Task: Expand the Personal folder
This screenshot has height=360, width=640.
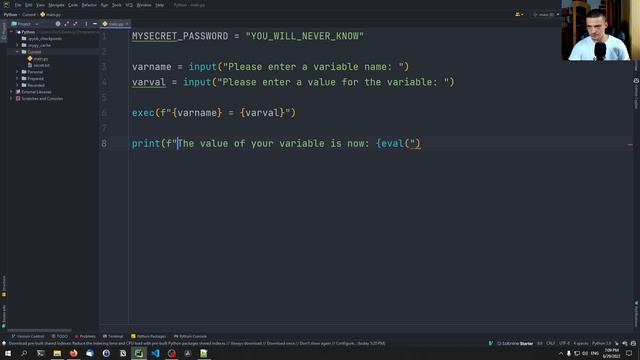Action: 18,72
